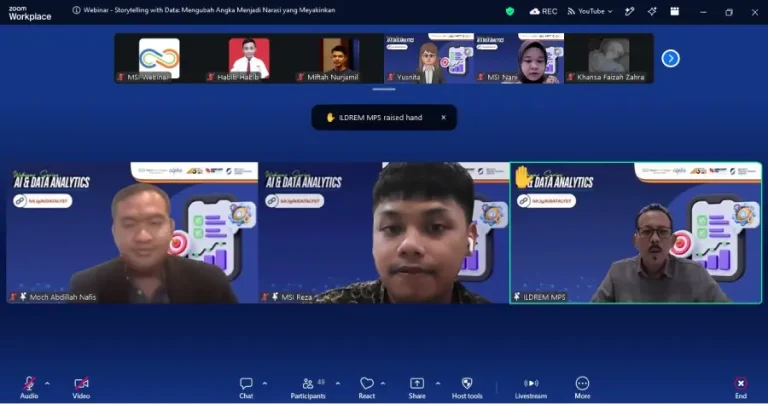Open the Participants list
Screen dimensions: 768x404
(x=308, y=387)
